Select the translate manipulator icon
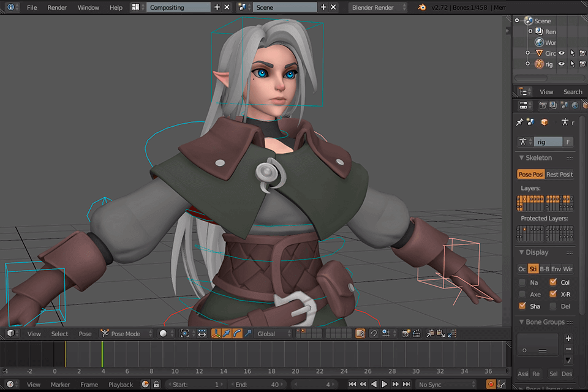Viewport: 588px width, 392px height. (227, 334)
